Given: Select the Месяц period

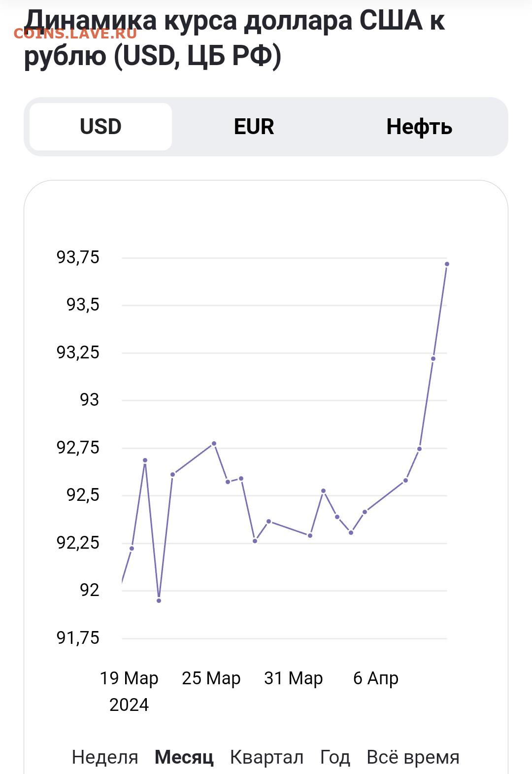Looking at the screenshot, I should (x=184, y=757).
